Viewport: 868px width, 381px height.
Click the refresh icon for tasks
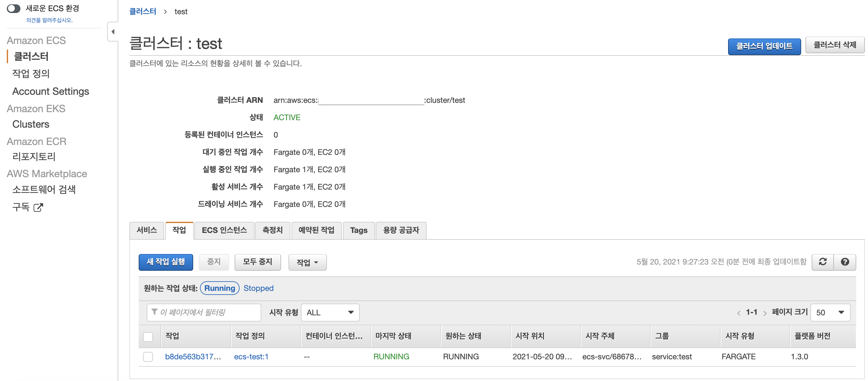(x=822, y=262)
